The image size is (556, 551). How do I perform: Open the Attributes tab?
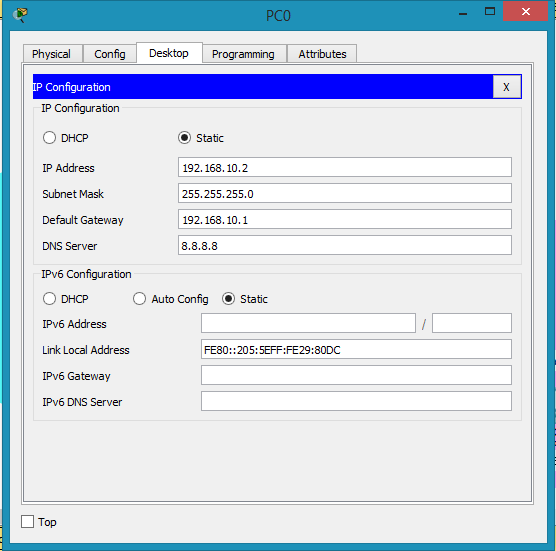click(x=322, y=54)
